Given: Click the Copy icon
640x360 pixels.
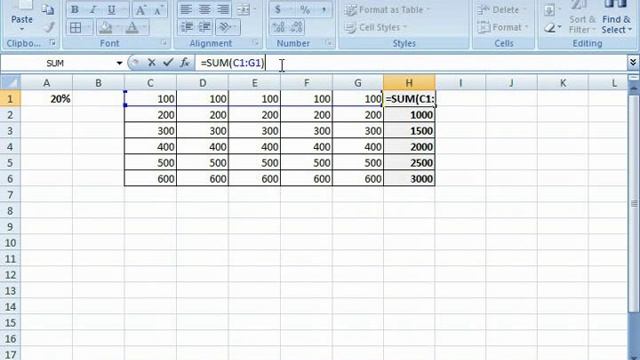Looking at the screenshot, I should [x=48, y=10].
